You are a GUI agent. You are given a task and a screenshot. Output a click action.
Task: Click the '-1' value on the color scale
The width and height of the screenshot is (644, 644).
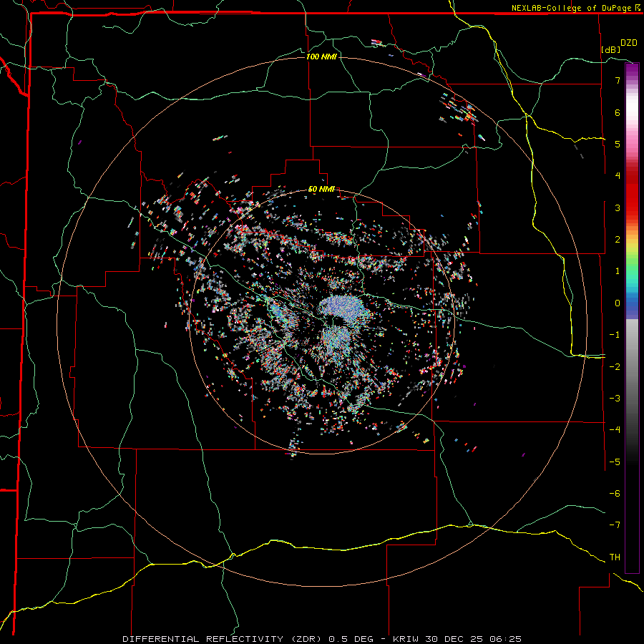click(615, 335)
